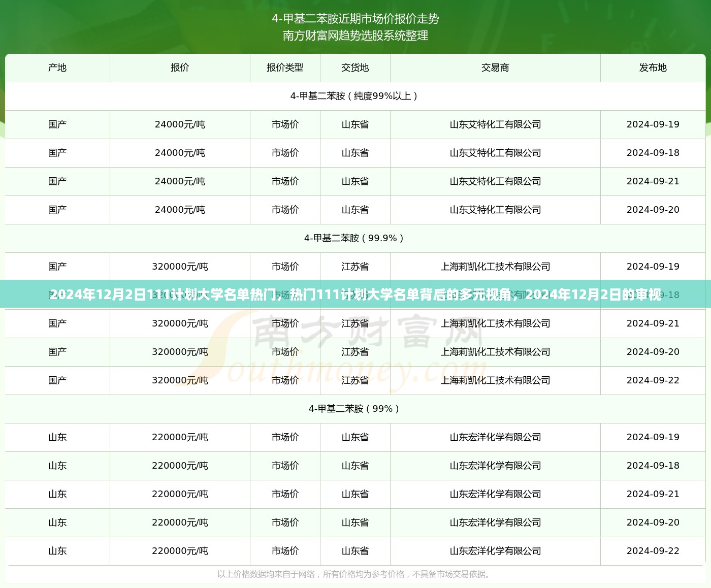This screenshot has width=711, height=588.
Task: Click the subtitle 南方财富网趋势选股系统整理
Action: click(355, 36)
